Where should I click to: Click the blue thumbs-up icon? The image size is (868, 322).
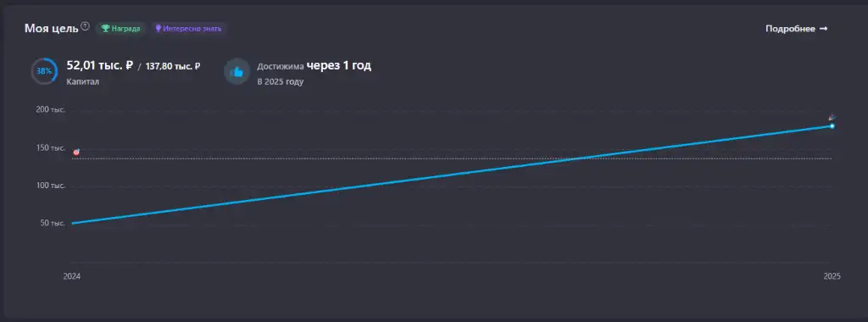click(237, 72)
